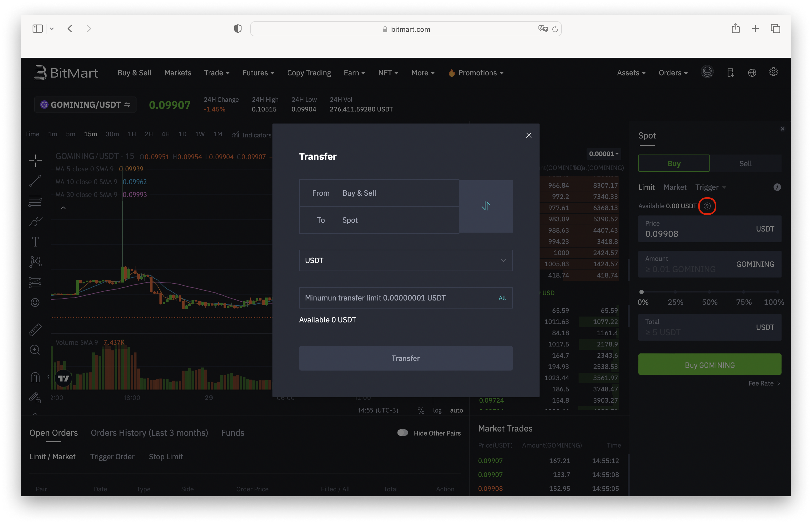Close the Spot order panel

tap(782, 129)
